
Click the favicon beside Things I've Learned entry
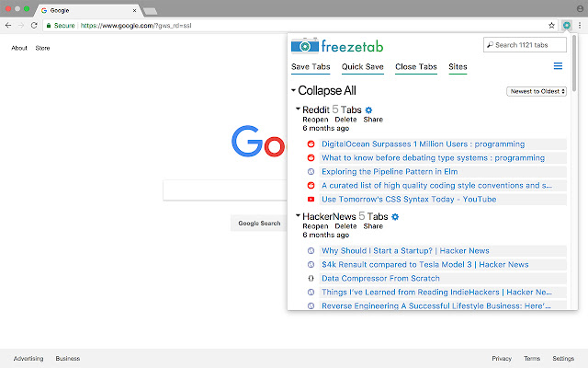311,293
